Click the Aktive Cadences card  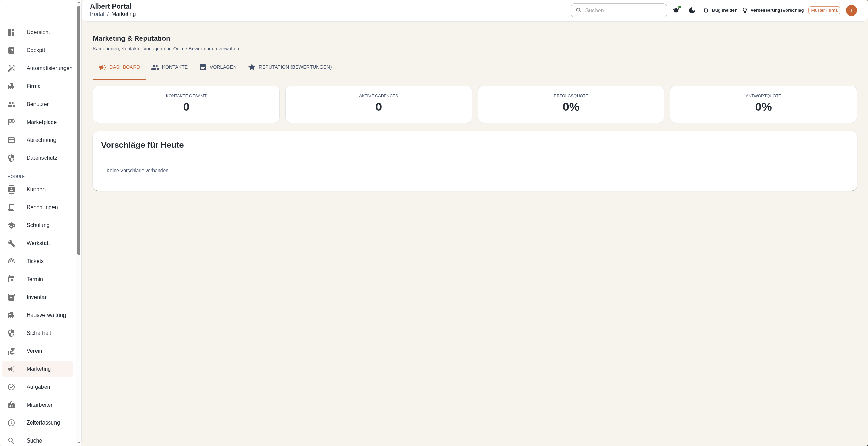tap(378, 104)
